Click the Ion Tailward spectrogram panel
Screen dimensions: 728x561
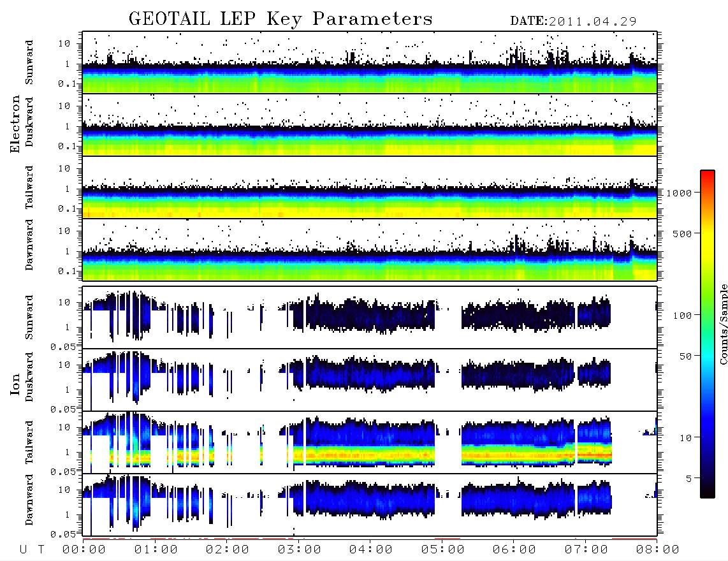(370, 442)
